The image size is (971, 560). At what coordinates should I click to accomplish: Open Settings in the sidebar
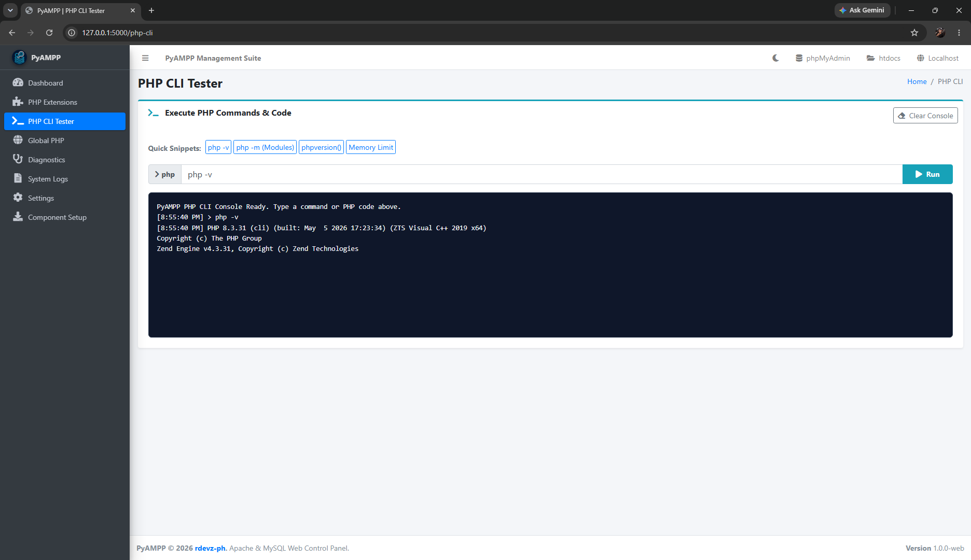pos(65,198)
